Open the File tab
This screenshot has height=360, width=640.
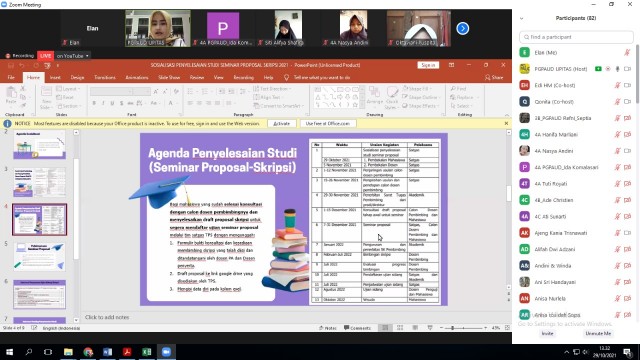[11, 78]
